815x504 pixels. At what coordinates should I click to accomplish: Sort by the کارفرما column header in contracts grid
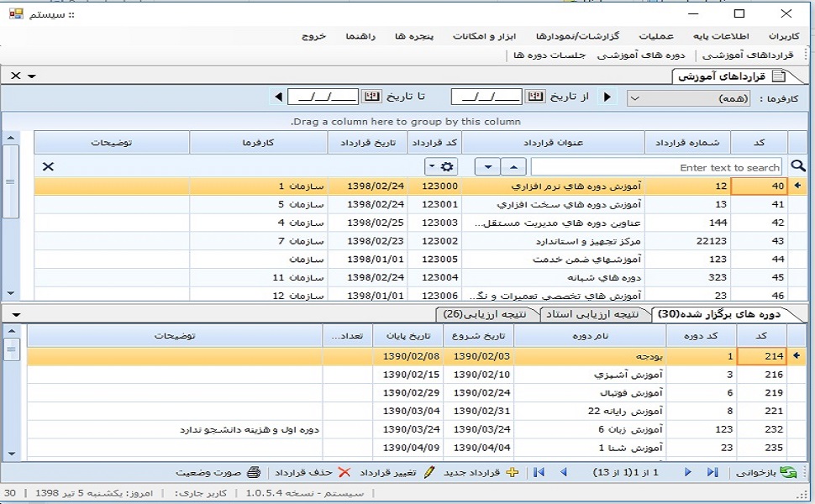point(258,142)
